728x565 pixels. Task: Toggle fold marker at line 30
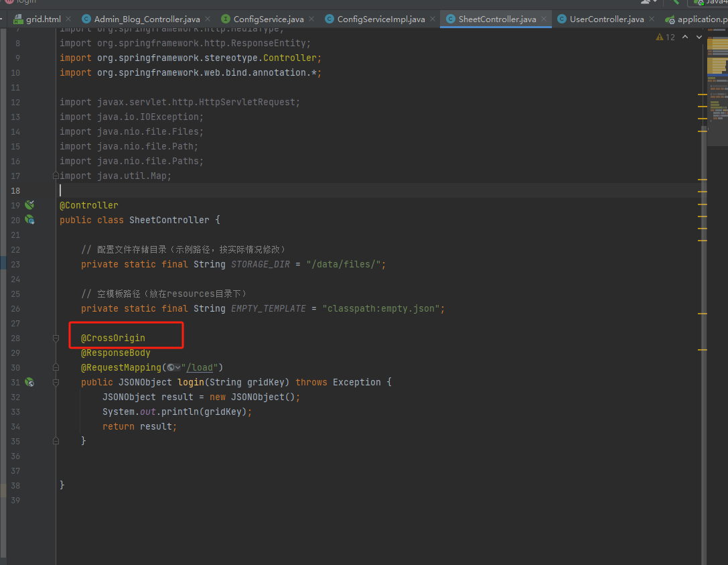56,367
